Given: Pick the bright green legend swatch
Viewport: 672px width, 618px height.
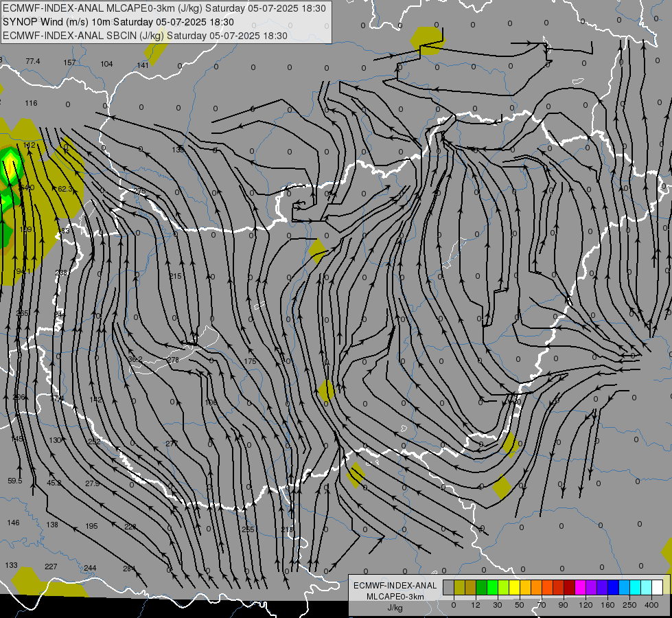Looking at the screenshot, I should pyautogui.click(x=493, y=587).
